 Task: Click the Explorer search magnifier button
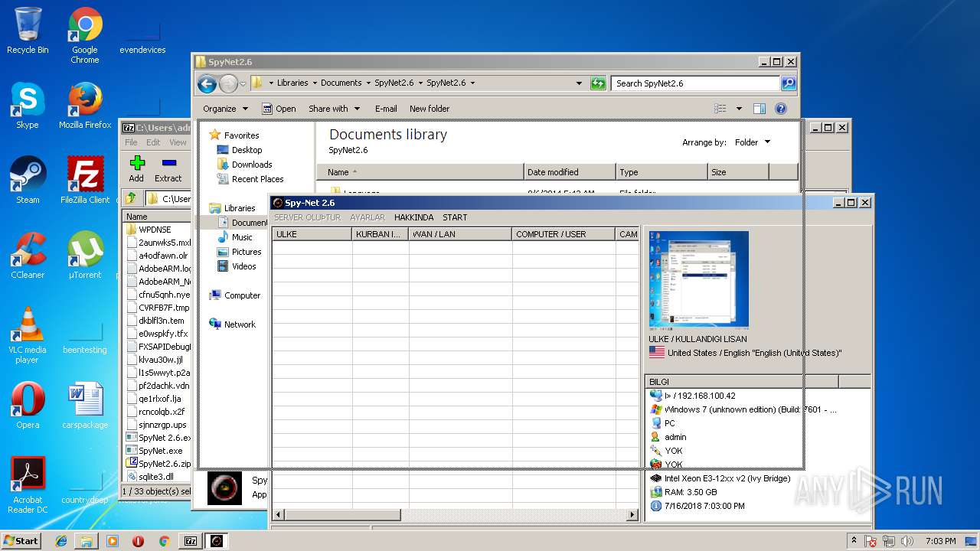coord(789,83)
